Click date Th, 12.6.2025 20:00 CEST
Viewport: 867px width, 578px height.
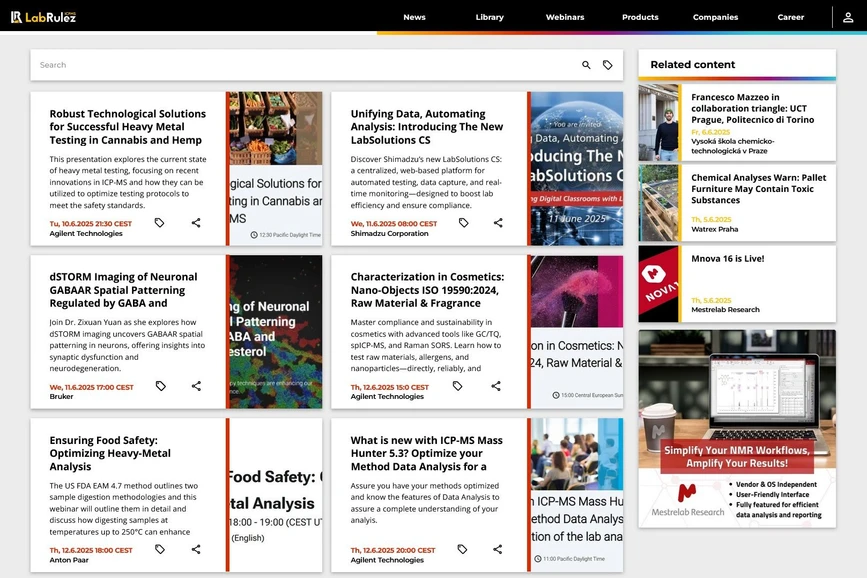(393, 550)
